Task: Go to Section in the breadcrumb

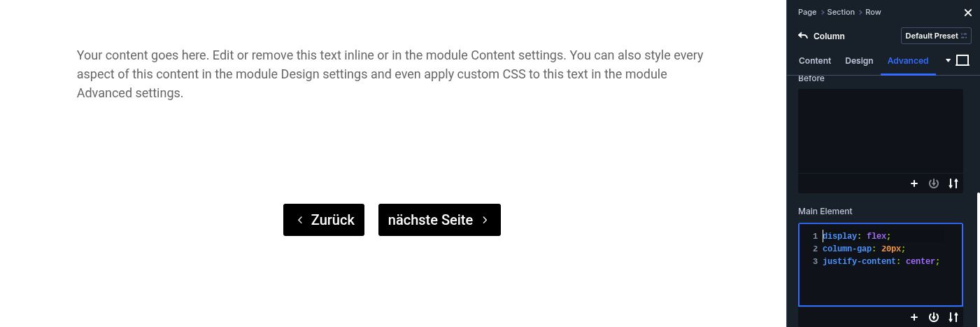Action: point(841,12)
